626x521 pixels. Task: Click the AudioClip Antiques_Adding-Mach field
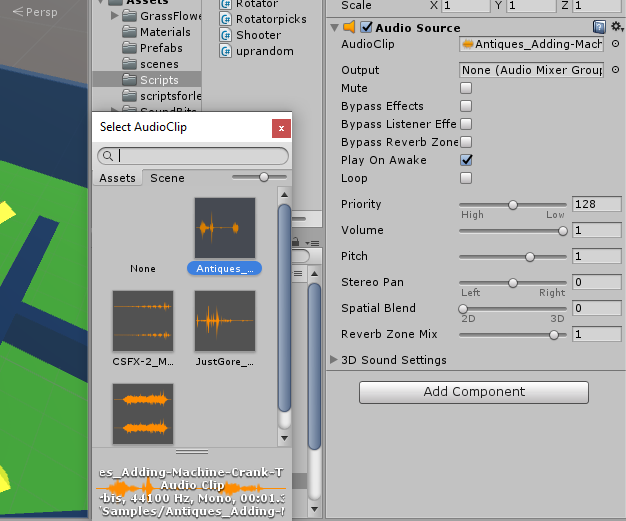531,44
